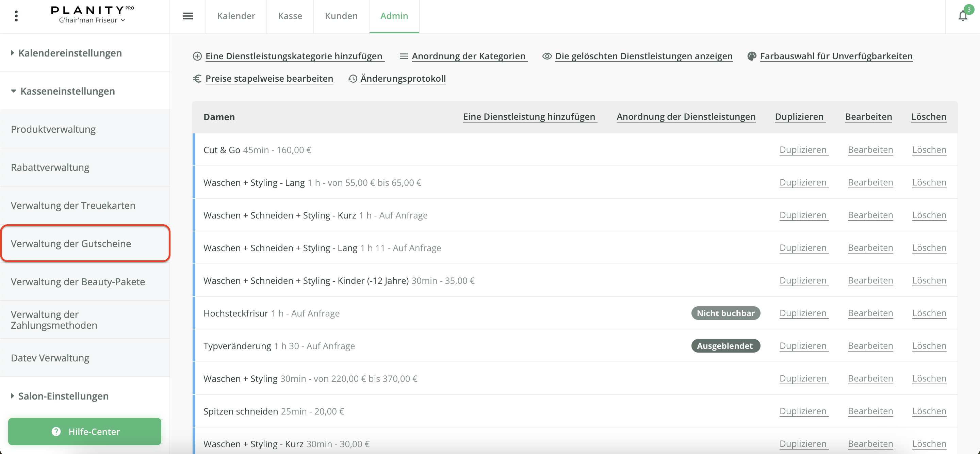The height and width of the screenshot is (454, 980).
Task: Click the Nicht buchbar badge on Hochsteckfrisur
Action: pos(725,313)
